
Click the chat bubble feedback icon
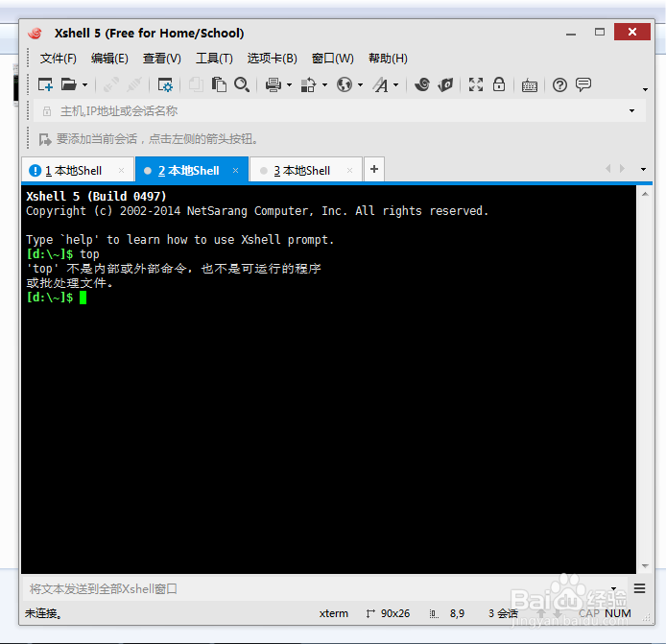(583, 84)
